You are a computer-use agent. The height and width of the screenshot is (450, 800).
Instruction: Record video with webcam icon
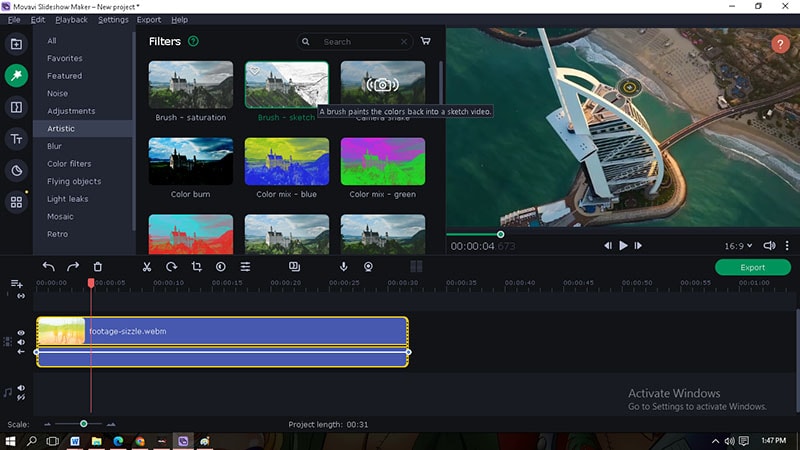[368, 266]
